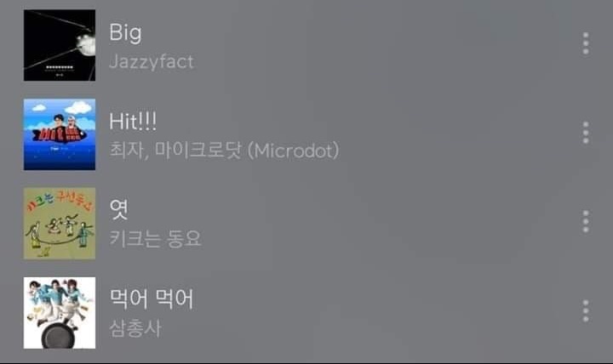Open the kebab menu for 엿 track

[x=585, y=221]
